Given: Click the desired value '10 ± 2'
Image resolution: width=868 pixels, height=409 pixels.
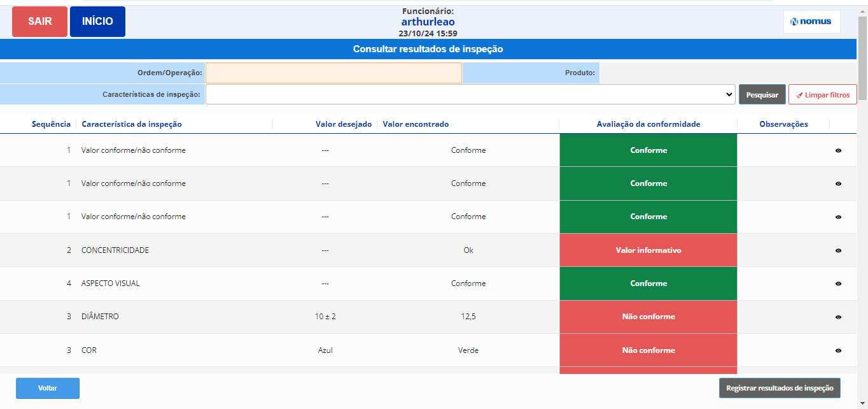Looking at the screenshot, I should tap(325, 317).
